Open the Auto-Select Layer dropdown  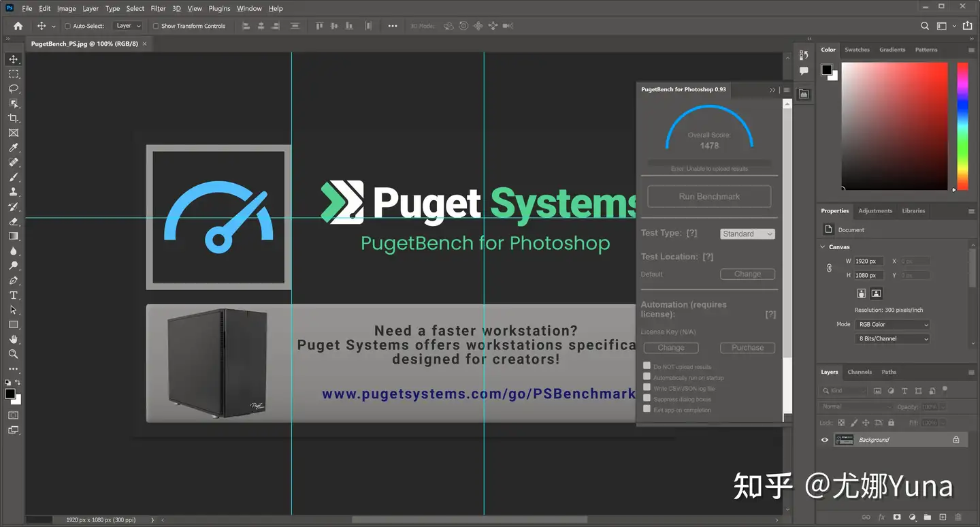[128, 26]
